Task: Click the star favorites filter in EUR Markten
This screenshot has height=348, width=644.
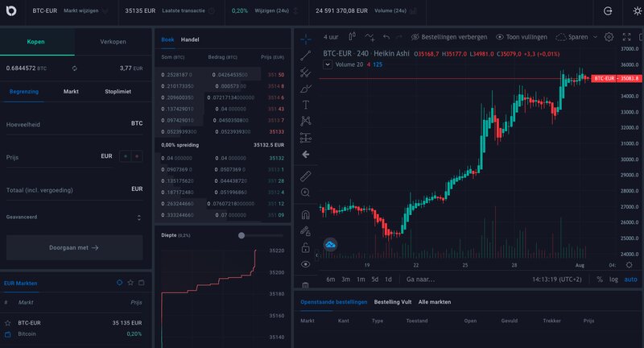Action: [x=130, y=283]
